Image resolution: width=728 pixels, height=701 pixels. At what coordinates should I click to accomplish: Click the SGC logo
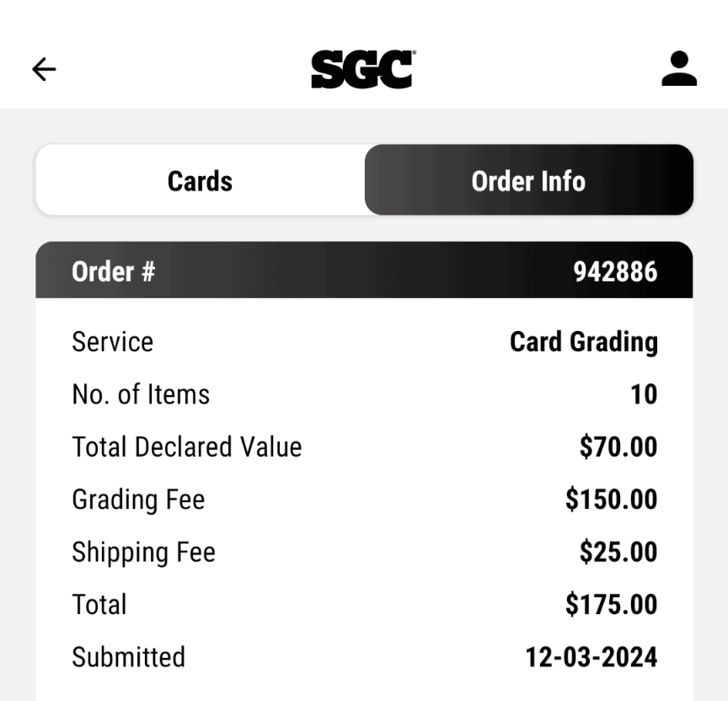[363, 69]
